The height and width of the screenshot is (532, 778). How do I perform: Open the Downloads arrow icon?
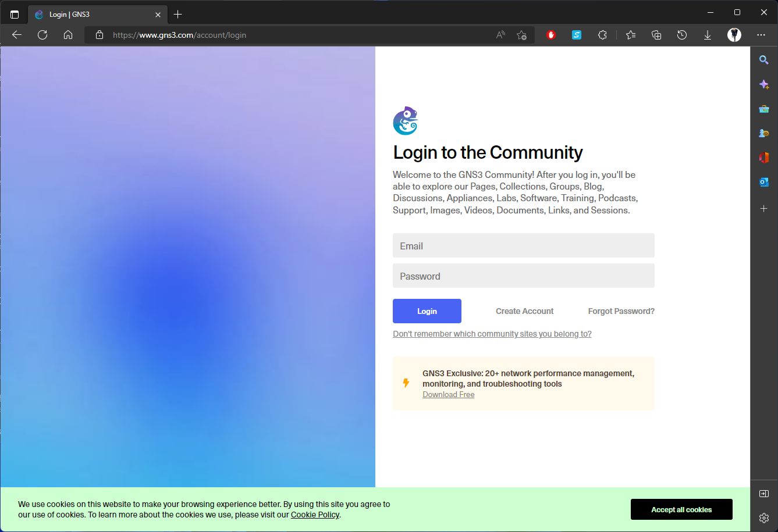[708, 35]
